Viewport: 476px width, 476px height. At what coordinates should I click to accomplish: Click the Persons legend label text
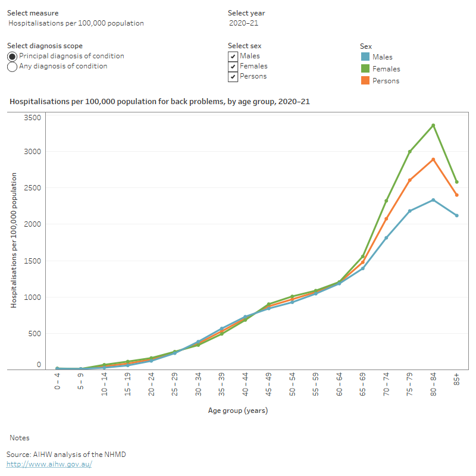[386, 81]
